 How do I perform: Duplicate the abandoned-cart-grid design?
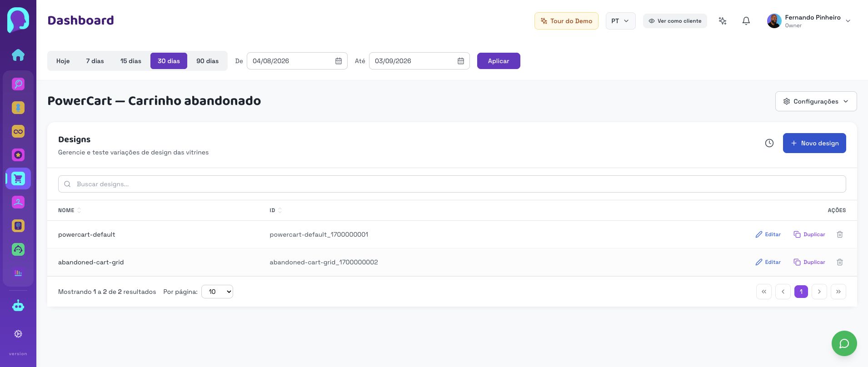(x=809, y=262)
